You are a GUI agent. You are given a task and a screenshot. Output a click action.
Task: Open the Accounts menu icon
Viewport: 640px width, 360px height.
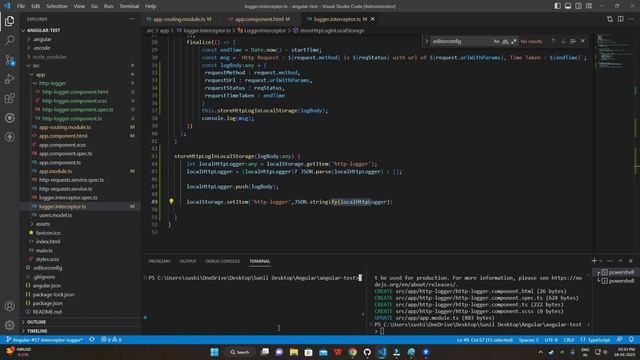click(x=9, y=306)
